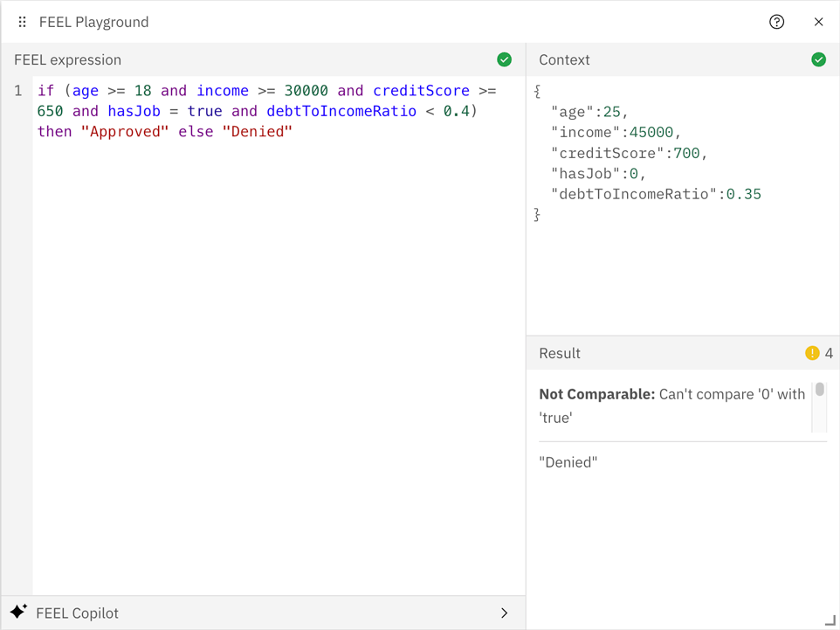This screenshot has width=840, height=630.
Task: Click the warning count badge showing 4
Action: [830, 353]
